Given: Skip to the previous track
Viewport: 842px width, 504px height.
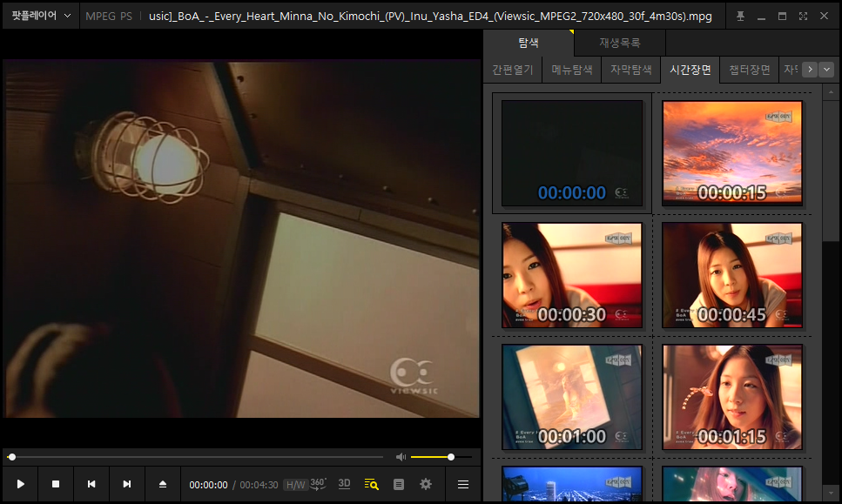Looking at the screenshot, I should pyautogui.click(x=91, y=484).
